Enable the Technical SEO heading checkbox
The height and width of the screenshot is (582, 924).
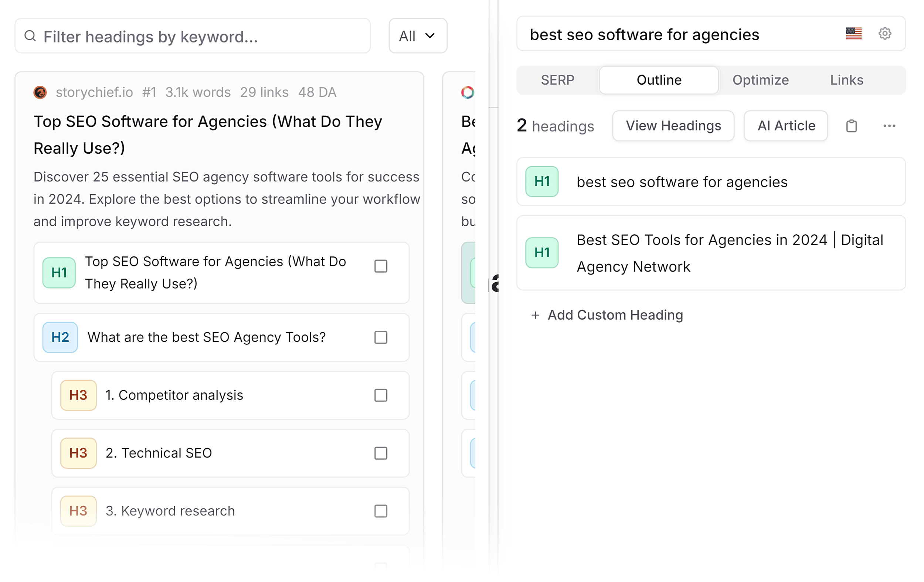pyautogui.click(x=380, y=453)
